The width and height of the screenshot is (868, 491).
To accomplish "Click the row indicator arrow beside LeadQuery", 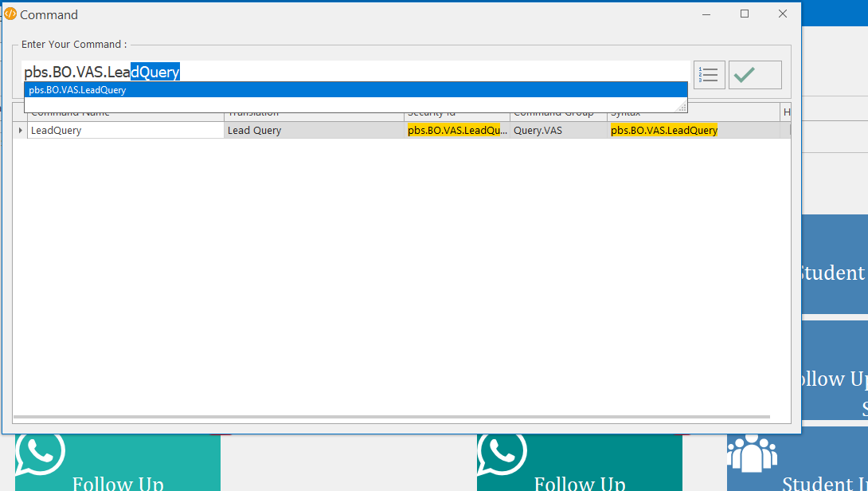I will [x=20, y=130].
